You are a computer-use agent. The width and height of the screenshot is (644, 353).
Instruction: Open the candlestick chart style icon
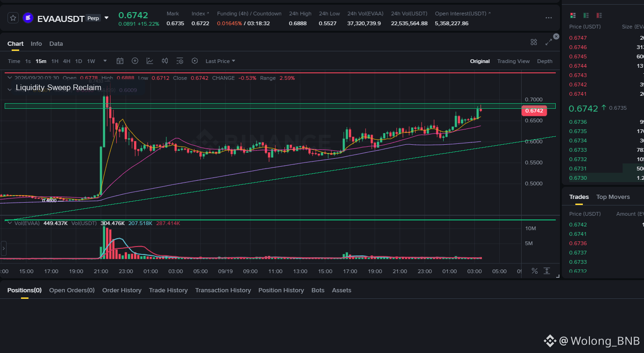(x=165, y=61)
